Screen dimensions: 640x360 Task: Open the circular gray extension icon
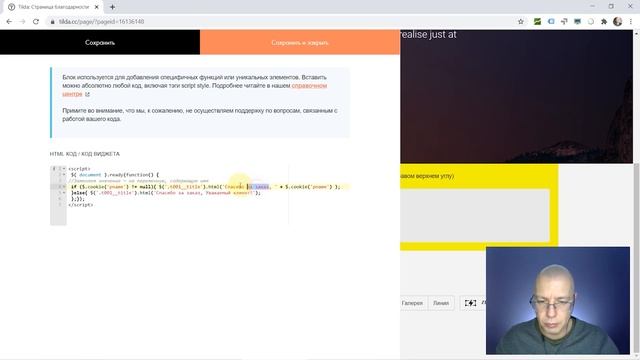tap(591, 22)
